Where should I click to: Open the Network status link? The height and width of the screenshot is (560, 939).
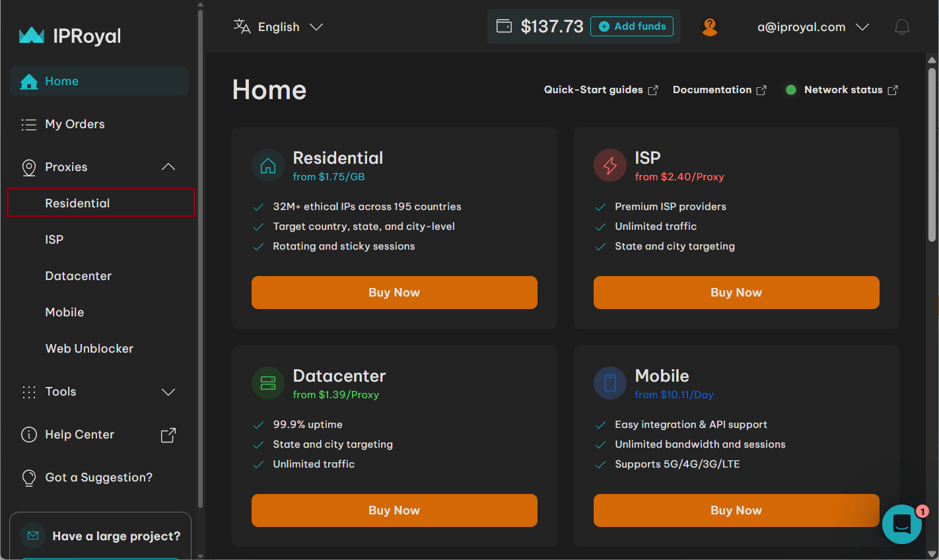(x=843, y=90)
